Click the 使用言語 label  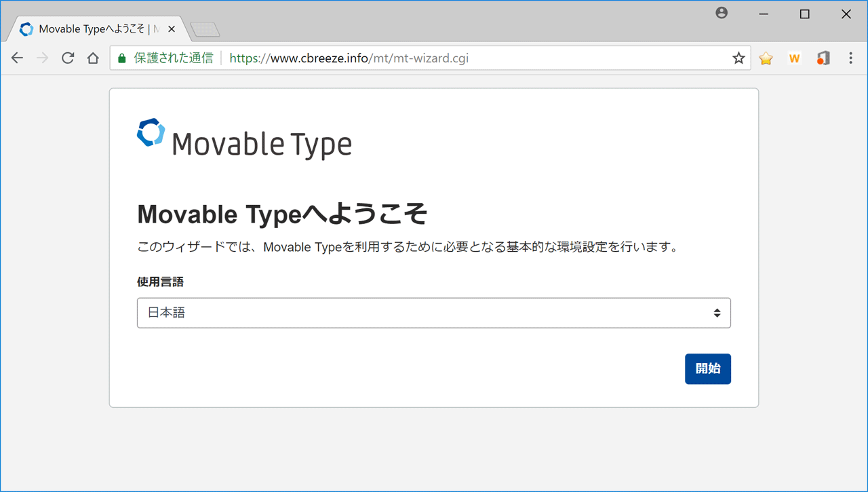(160, 282)
